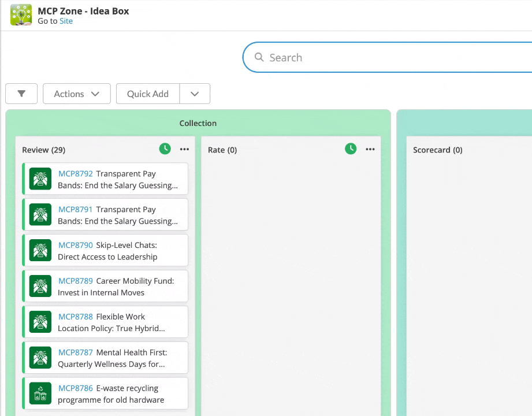The width and height of the screenshot is (532, 416).
Task: Open idea link MCP8789
Action: click(75, 281)
